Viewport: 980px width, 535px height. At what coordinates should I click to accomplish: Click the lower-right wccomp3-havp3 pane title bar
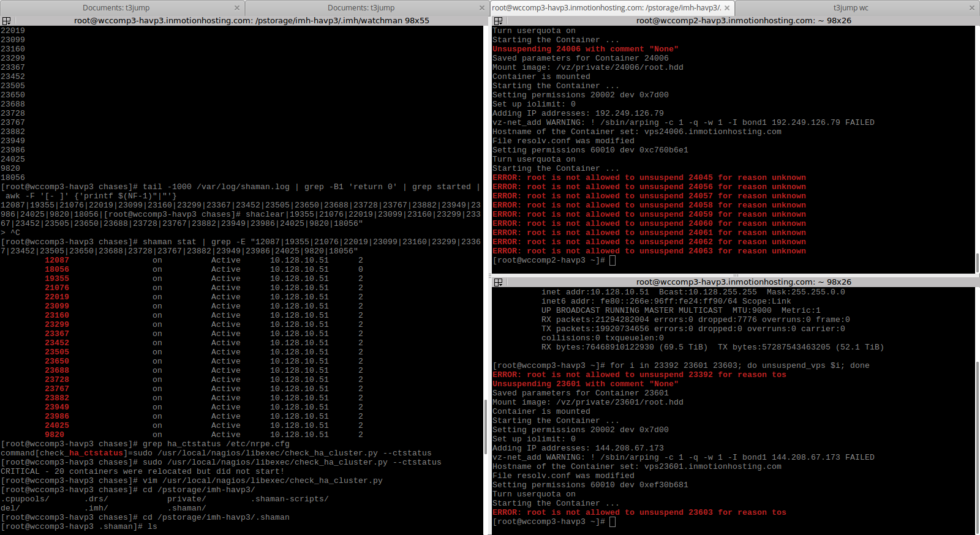coord(743,282)
